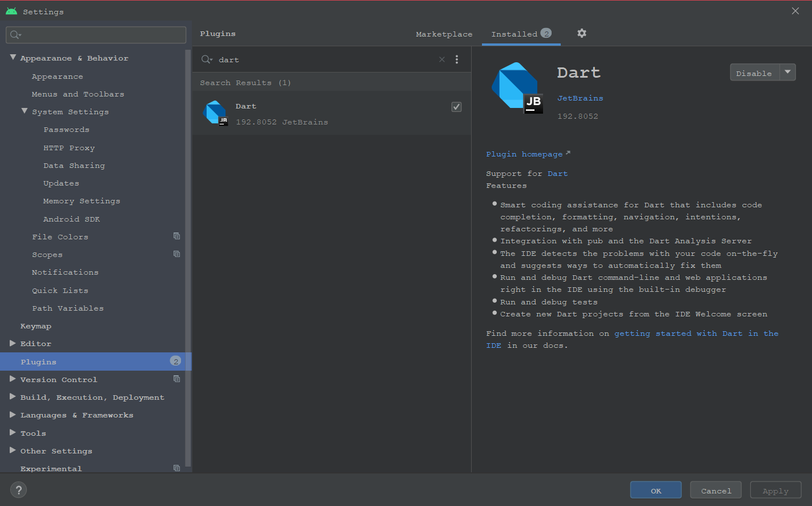
Task: Click the Version Control project-level icon
Action: click(176, 379)
